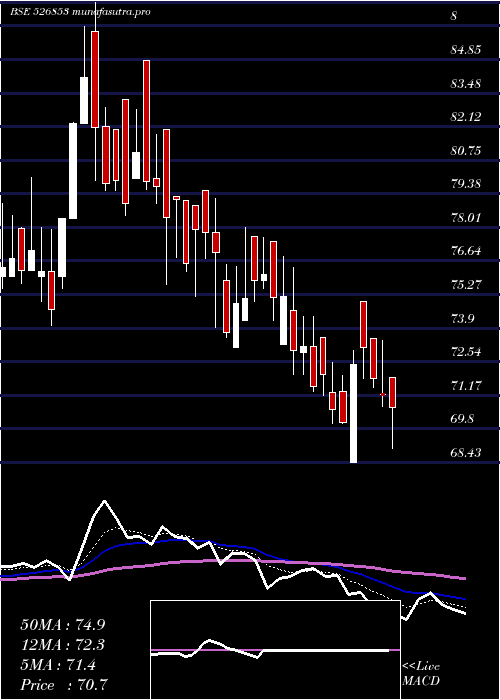Viewport: 500px width, 700px height.
Task: Click the 69.8 price axis label
Action: (462, 419)
